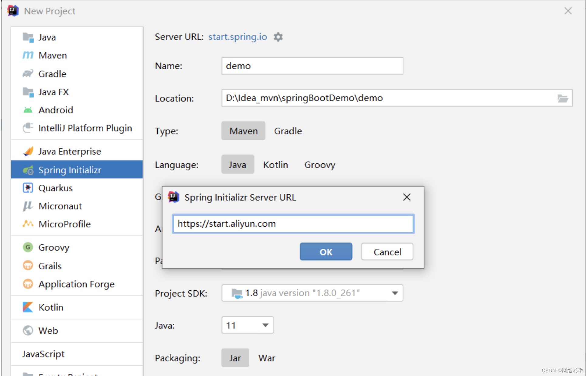Switch Packaging to War
This screenshot has width=588, height=376.
pos(266,358)
